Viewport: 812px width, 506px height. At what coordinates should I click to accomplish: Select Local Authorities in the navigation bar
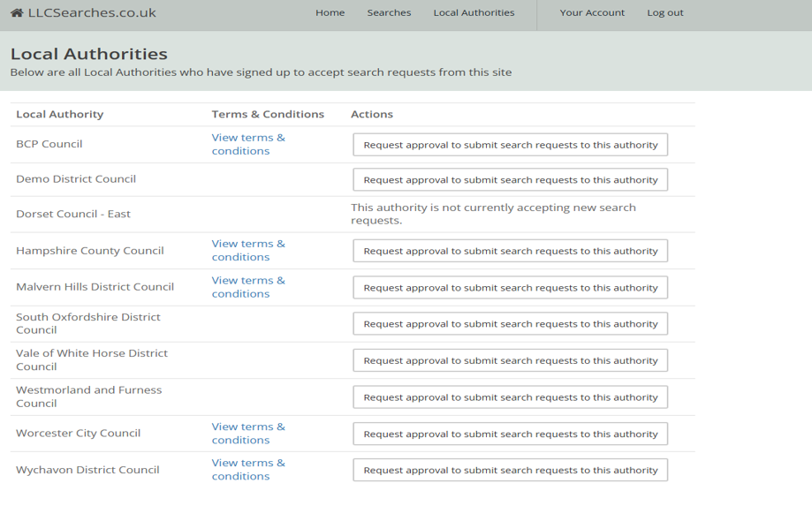(x=474, y=13)
